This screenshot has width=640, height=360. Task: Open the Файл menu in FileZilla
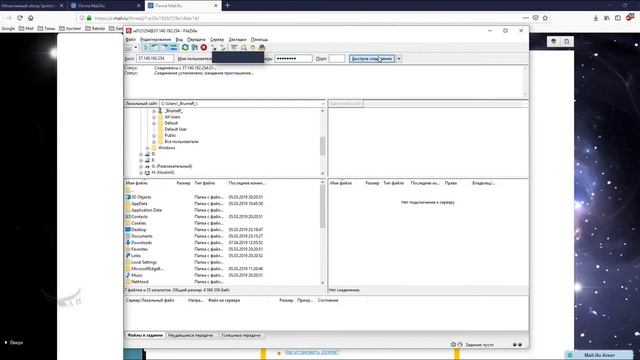tap(131, 40)
